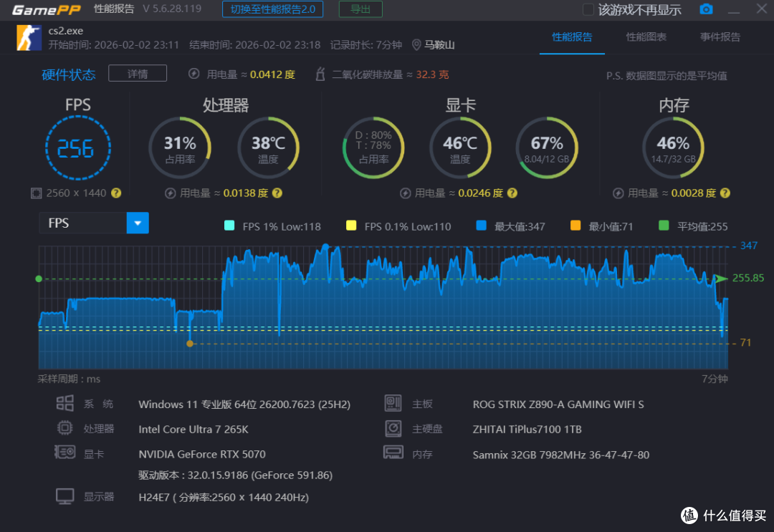Click the graphics card icon in specs
Screen dimensions: 774x532
64,452
